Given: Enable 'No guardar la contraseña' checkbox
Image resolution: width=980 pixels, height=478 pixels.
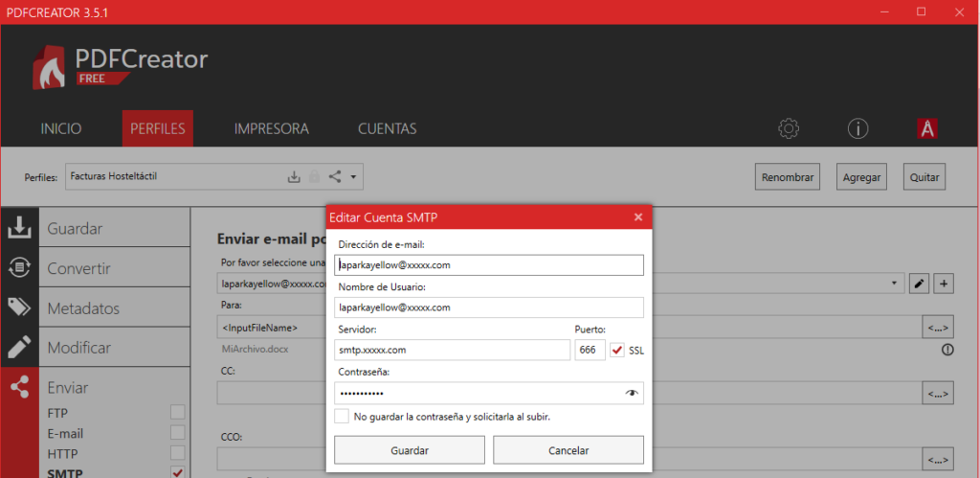Looking at the screenshot, I should tap(342, 417).
